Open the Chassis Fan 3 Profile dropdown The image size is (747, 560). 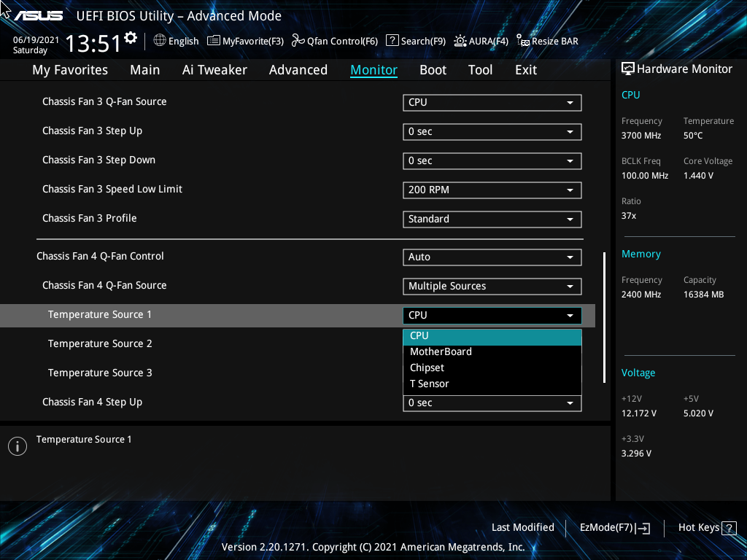pos(492,219)
